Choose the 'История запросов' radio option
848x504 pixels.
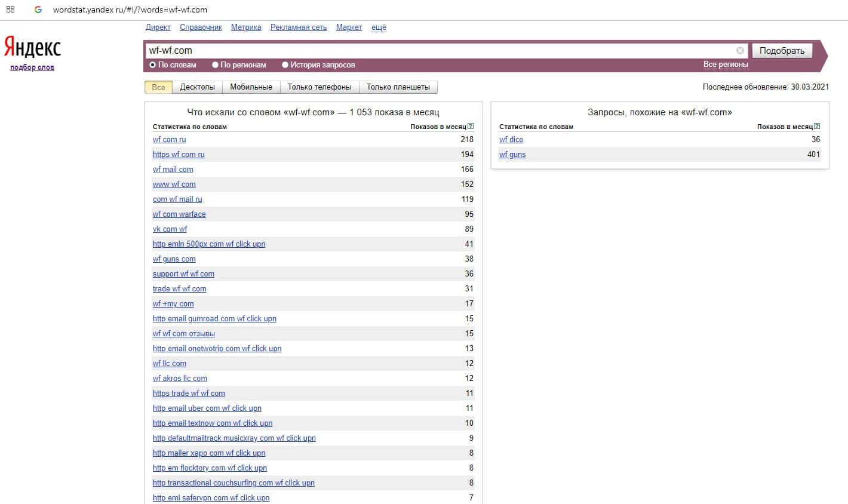pyautogui.click(x=285, y=64)
